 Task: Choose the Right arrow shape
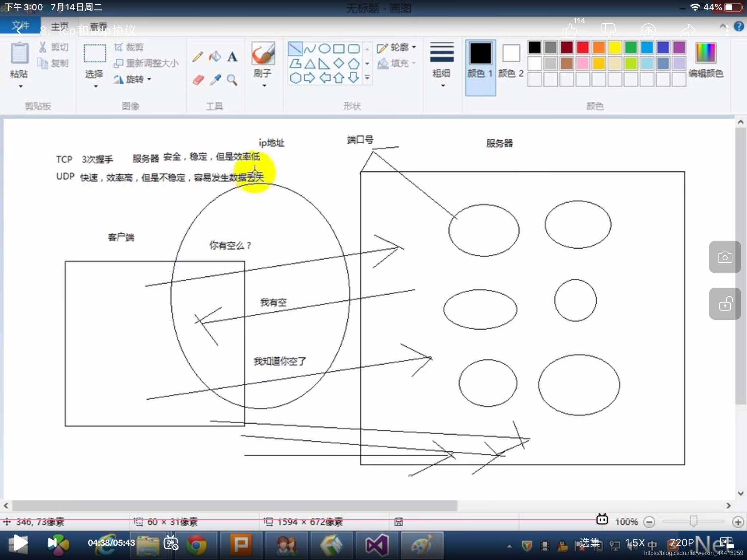[x=310, y=78]
